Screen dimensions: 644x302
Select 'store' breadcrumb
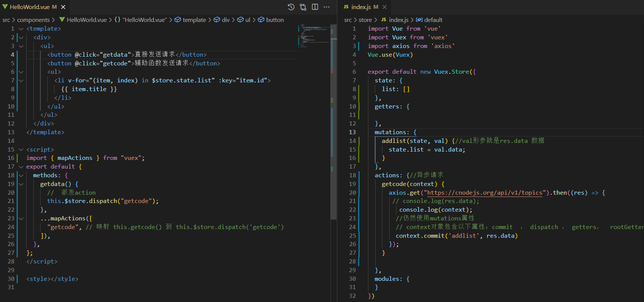pyautogui.click(x=365, y=20)
